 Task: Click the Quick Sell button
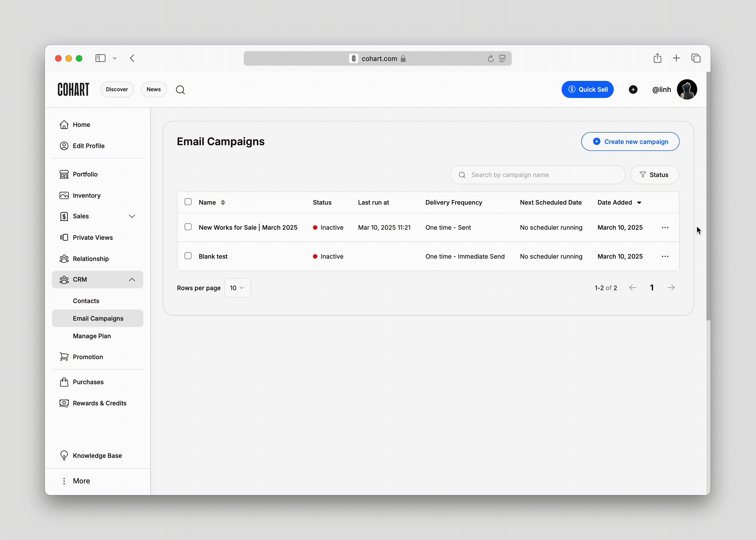coord(587,89)
